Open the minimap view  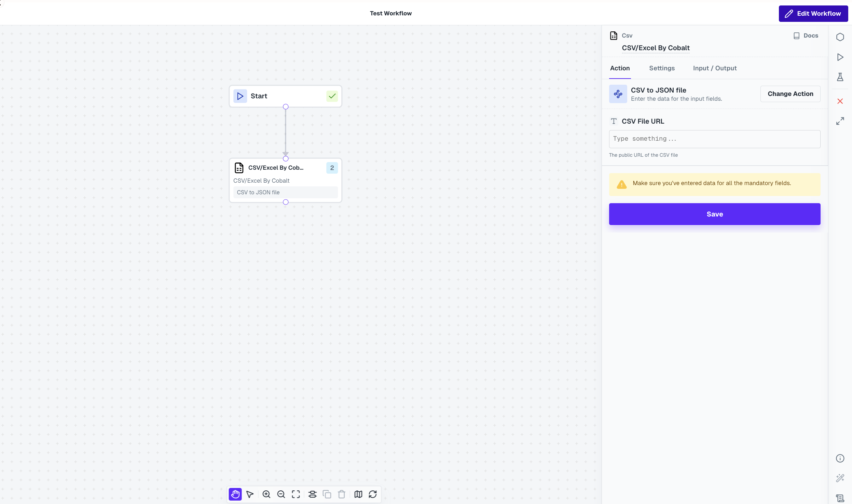(x=357, y=494)
